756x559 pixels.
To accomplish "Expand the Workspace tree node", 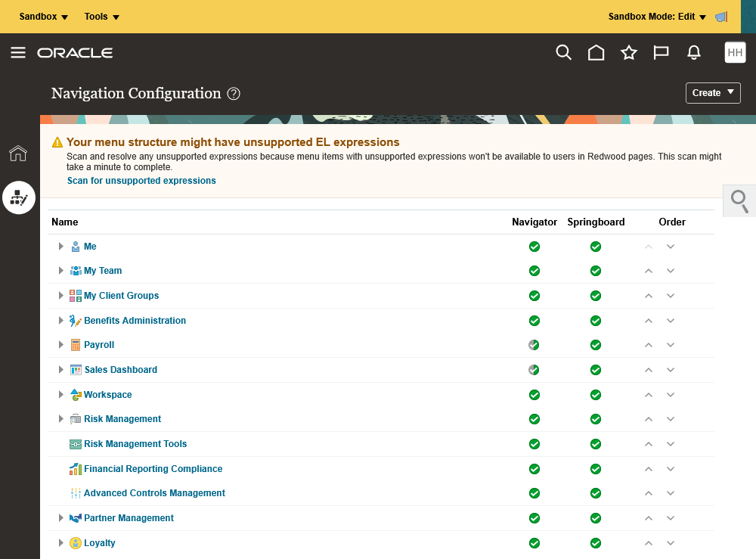I will click(x=60, y=395).
